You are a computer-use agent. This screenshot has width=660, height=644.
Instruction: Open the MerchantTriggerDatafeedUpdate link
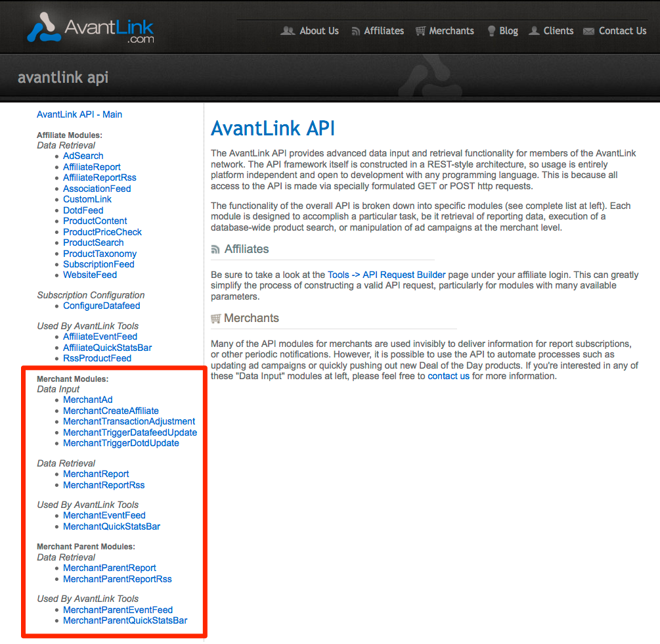coord(130,432)
